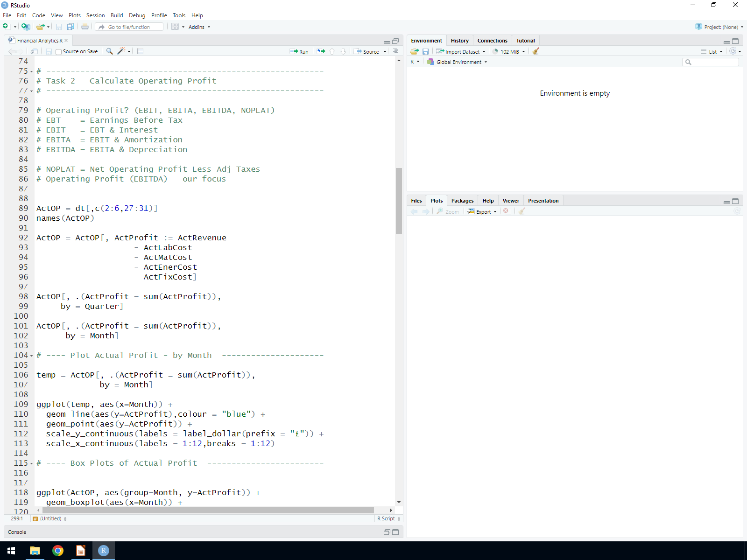Open the Session menu
The width and height of the screenshot is (747, 560).
pos(95,15)
